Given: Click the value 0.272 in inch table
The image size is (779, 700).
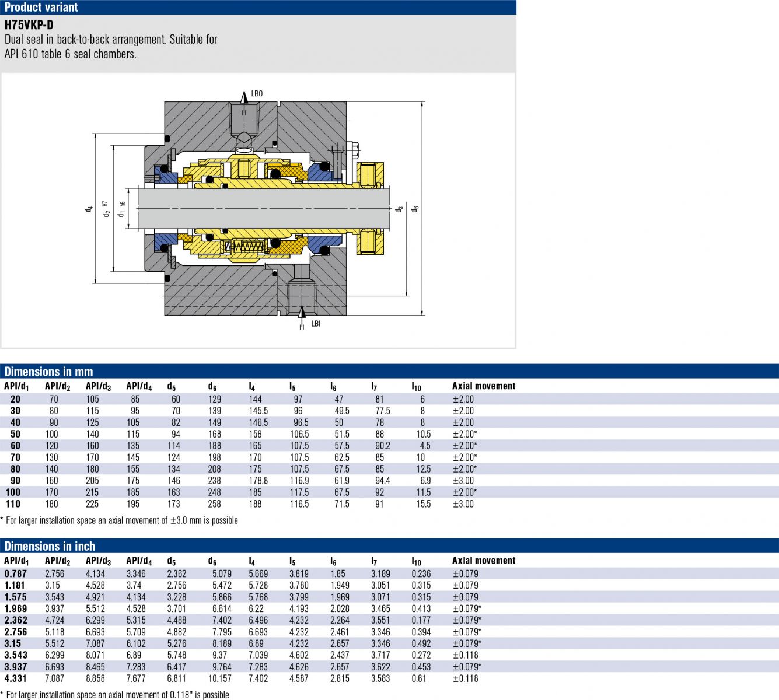Looking at the screenshot, I should coord(421,655).
